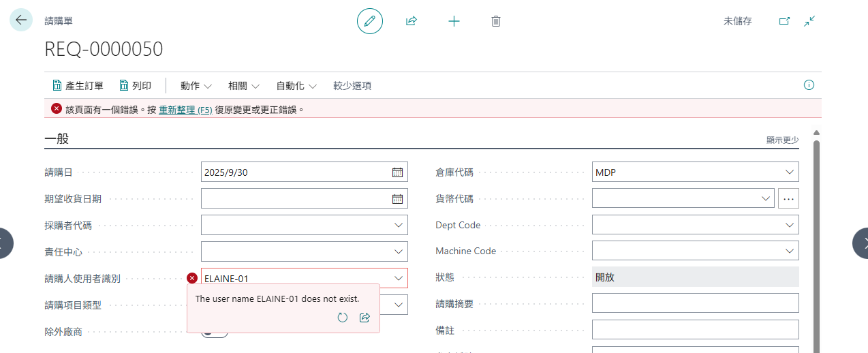Toggle the 除外廠商 switch

[215, 332]
